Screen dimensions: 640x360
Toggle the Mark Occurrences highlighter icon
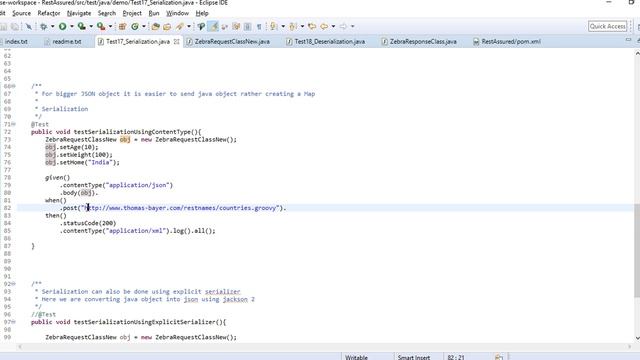(x=213, y=27)
